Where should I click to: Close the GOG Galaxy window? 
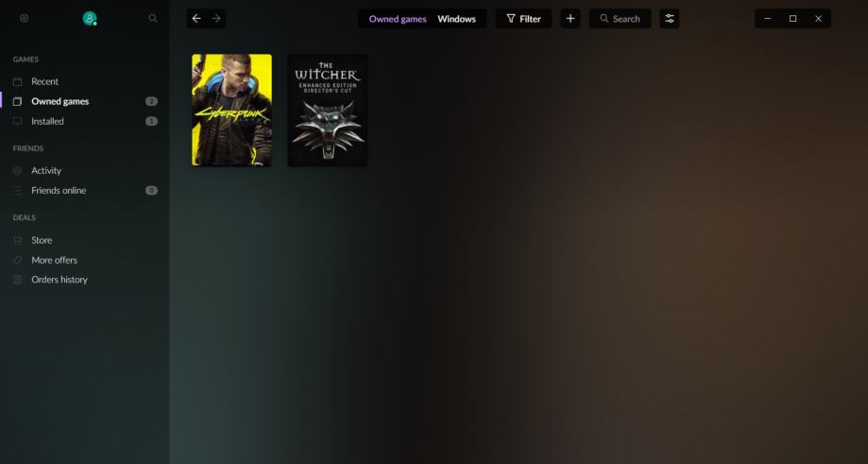point(818,18)
